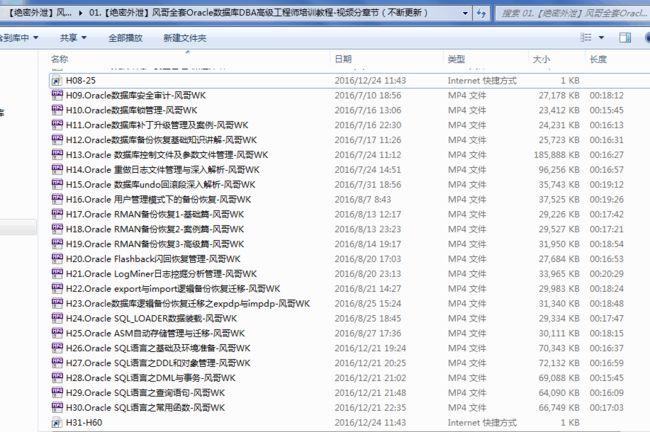Open the address bar history dropdown
Viewport: 650px width, 432px height.
tap(465, 13)
